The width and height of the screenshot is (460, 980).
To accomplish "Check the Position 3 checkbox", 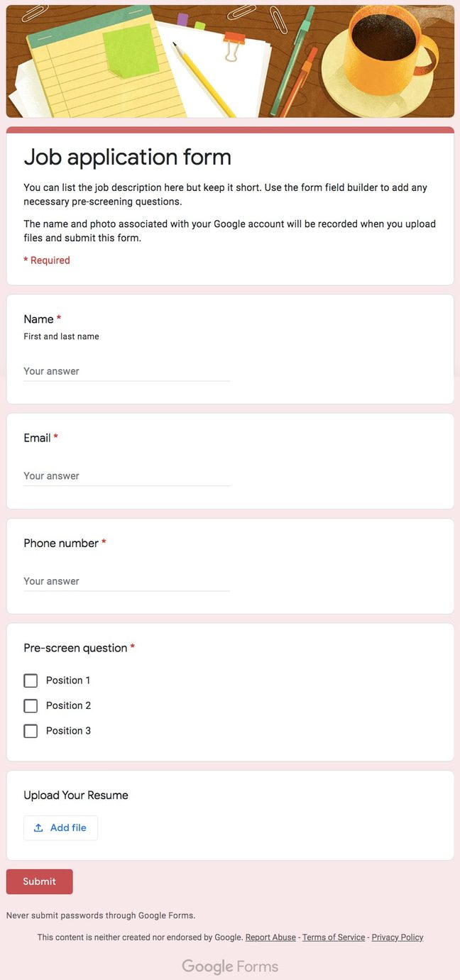I will click(x=31, y=730).
